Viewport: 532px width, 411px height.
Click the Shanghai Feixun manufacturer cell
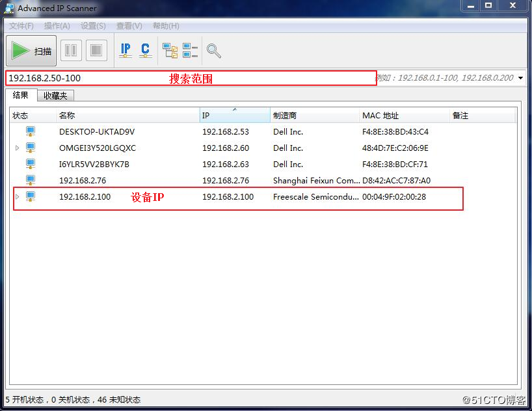tap(317, 181)
